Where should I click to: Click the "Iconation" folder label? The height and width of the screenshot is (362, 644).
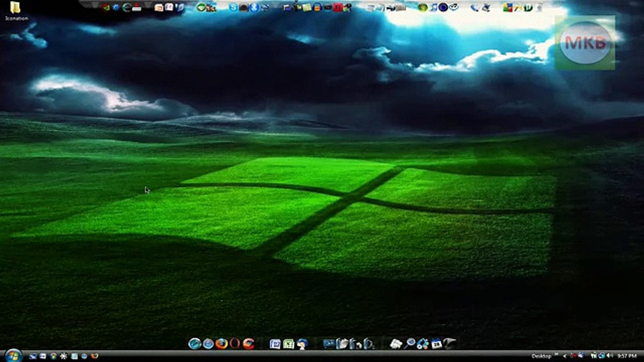tap(16, 19)
